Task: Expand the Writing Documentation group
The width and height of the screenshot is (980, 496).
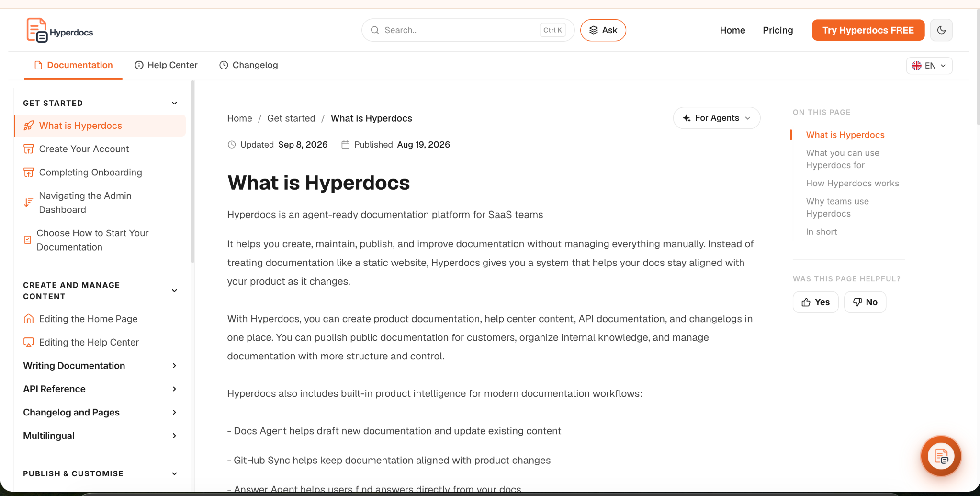Action: pos(100,366)
